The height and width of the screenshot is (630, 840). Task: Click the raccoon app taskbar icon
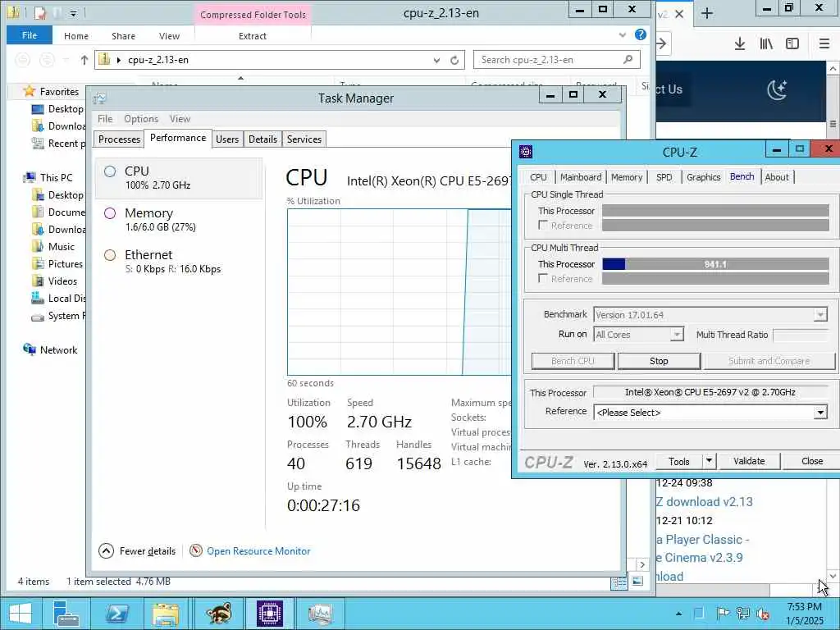pyautogui.click(x=218, y=614)
